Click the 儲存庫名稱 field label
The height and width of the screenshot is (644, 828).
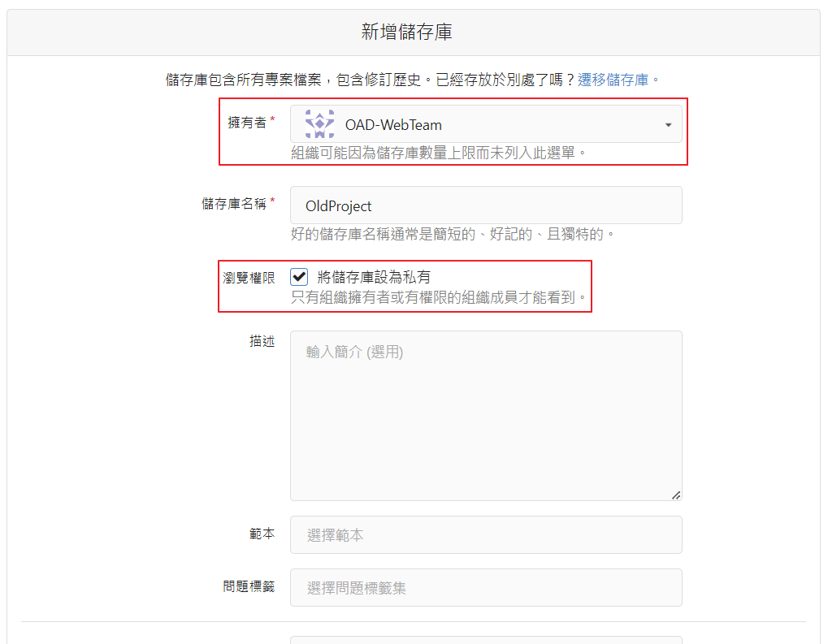[234, 203]
